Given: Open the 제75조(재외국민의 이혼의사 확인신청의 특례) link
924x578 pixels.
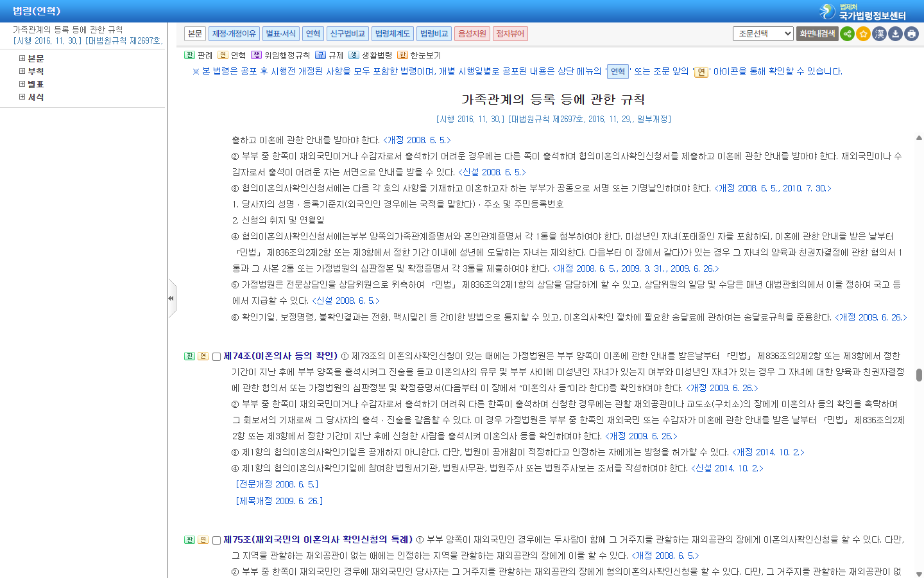Looking at the screenshot, I should click(318, 539).
